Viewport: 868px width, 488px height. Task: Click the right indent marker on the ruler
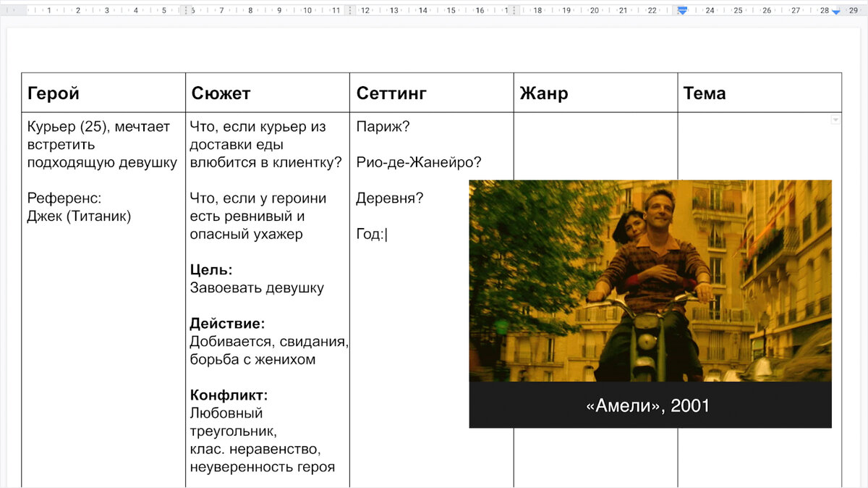click(x=836, y=12)
